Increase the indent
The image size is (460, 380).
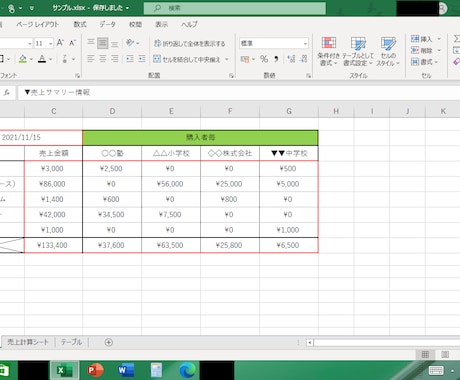(x=142, y=59)
